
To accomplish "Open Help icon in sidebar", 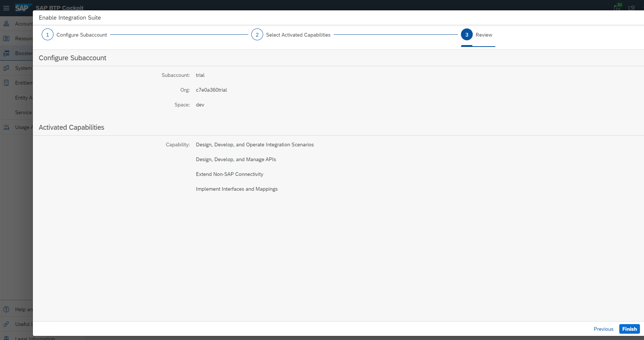I will coord(6,309).
